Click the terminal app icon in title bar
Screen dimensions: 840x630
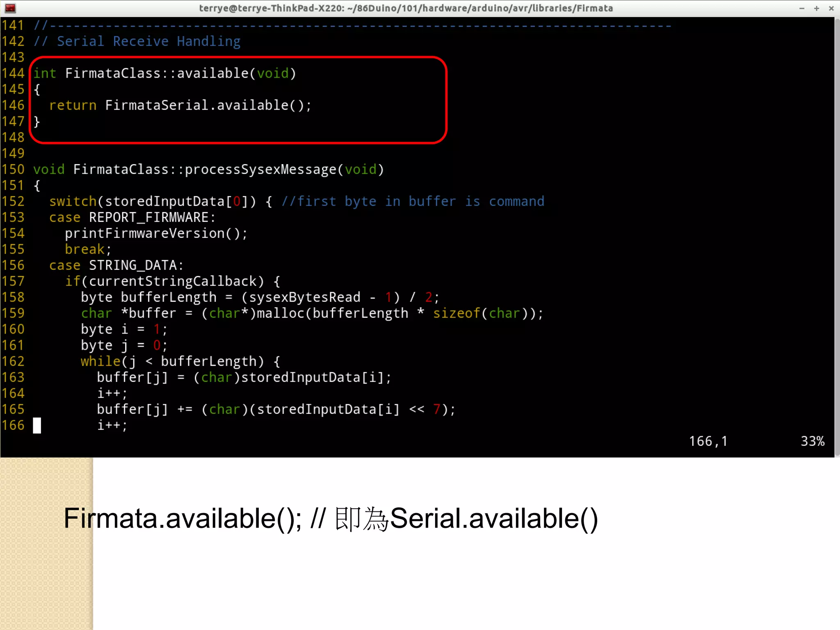(x=10, y=8)
